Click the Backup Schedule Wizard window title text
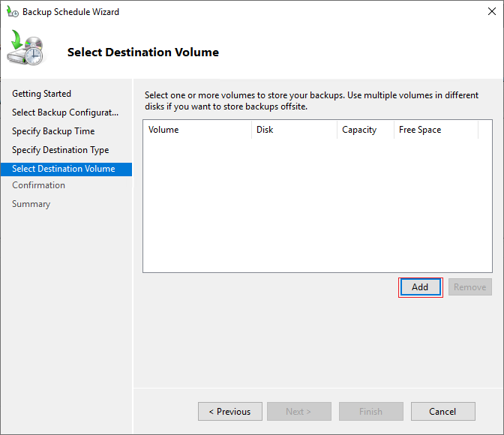Screen dimensions: 504x435 70,12
